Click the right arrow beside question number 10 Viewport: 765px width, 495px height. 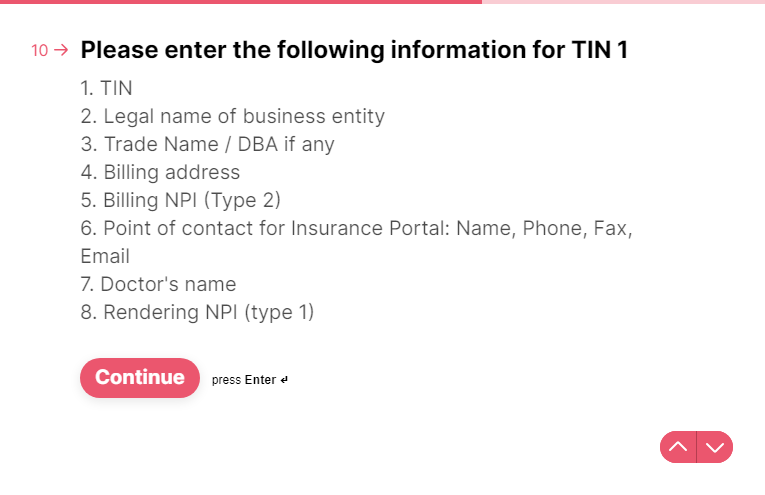coord(61,50)
